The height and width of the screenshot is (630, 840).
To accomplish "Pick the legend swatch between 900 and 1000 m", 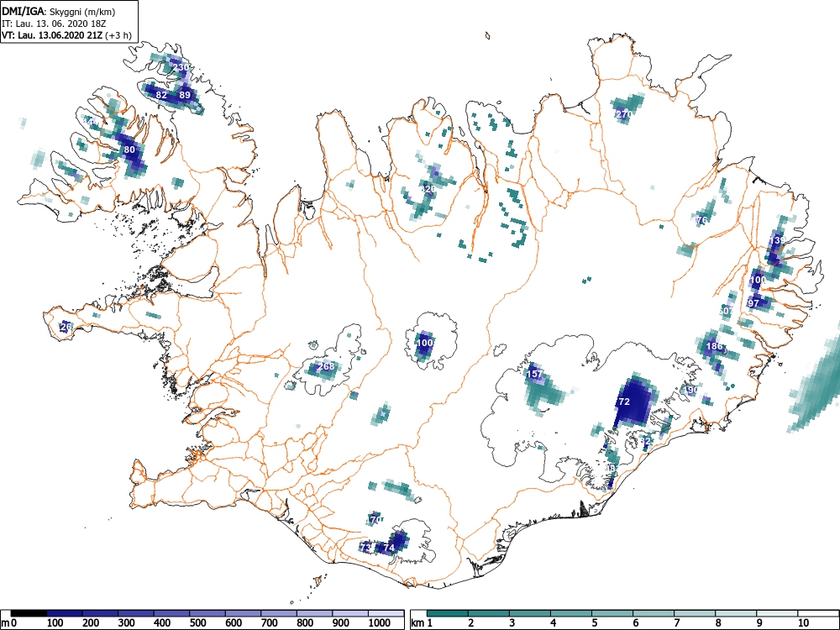I will tap(350, 613).
